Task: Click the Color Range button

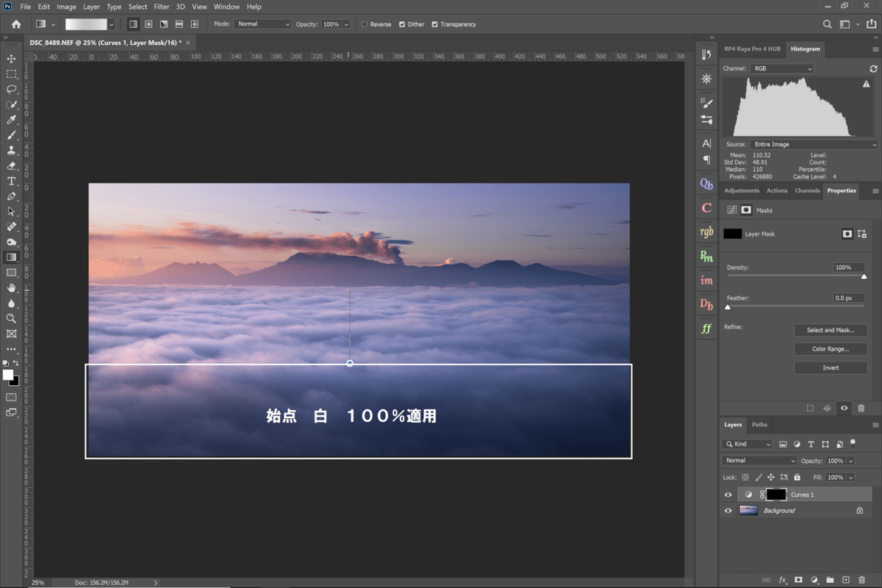Action: 831,349
